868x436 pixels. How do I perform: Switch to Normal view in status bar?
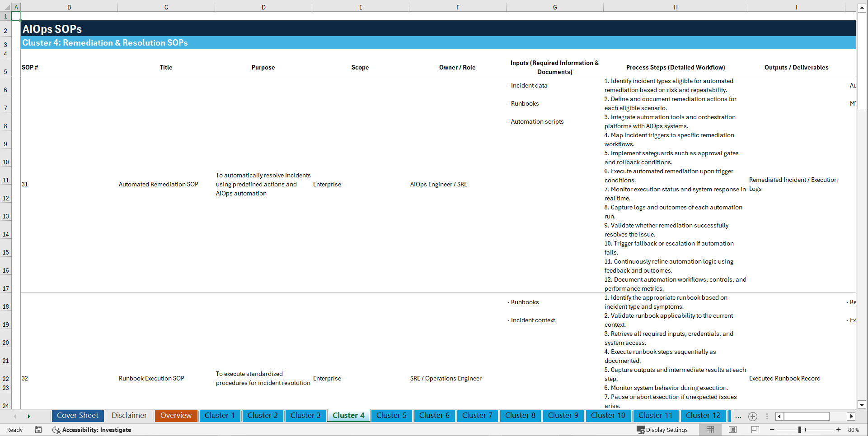(710, 430)
